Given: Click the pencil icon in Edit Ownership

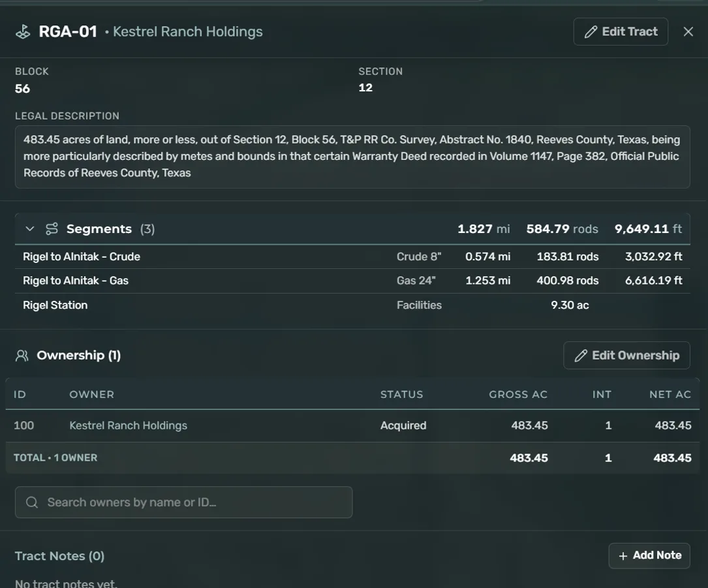Looking at the screenshot, I should pos(581,356).
